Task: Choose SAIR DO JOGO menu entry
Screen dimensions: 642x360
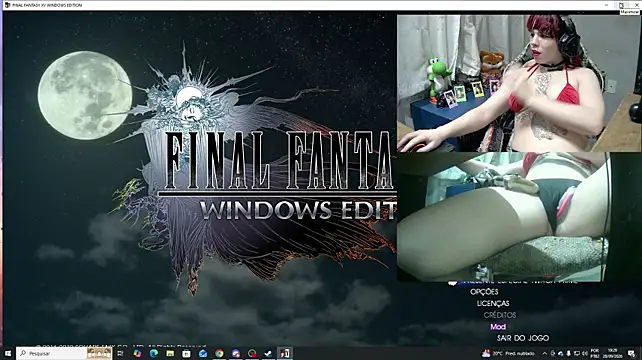Action: 523,338
